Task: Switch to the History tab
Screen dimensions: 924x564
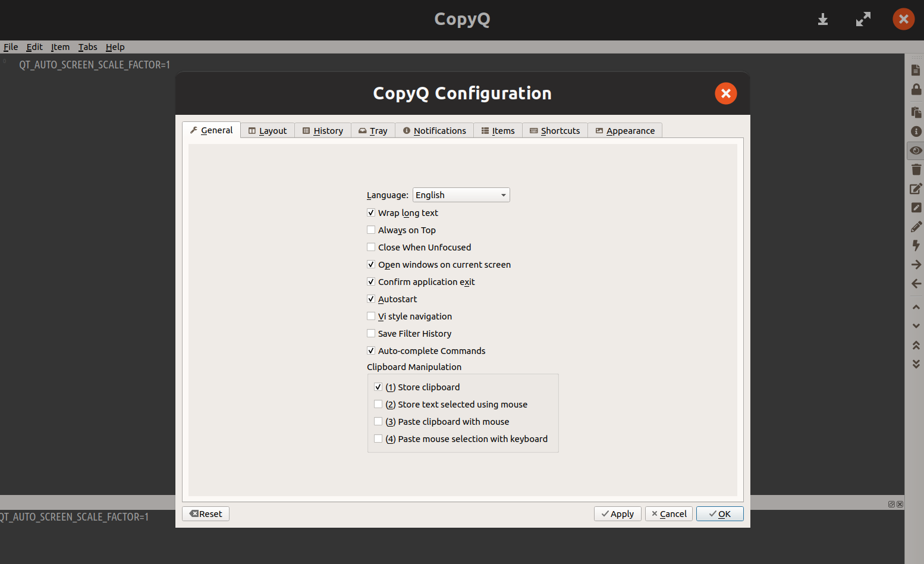Action: point(323,131)
